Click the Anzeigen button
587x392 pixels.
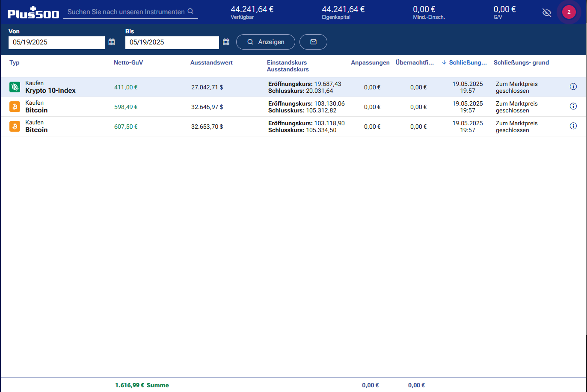click(x=266, y=42)
